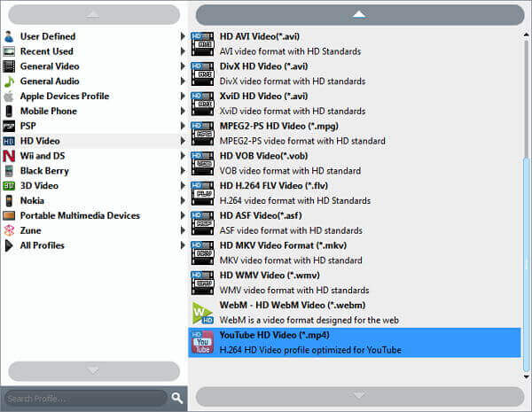This screenshot has width=532, height=412.
Task: Expand the All Profiles submenu arrow
Action: (x=183, y=245)
